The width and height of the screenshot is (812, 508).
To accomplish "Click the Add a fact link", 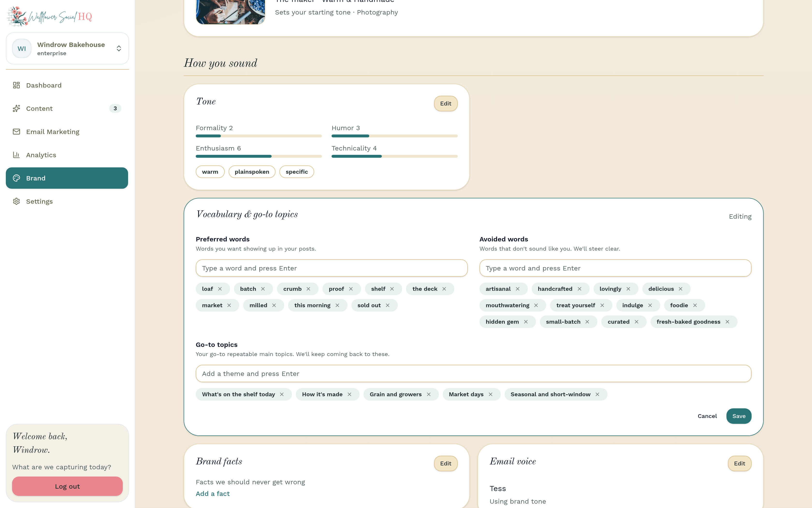I will click(x=213, y=493).
